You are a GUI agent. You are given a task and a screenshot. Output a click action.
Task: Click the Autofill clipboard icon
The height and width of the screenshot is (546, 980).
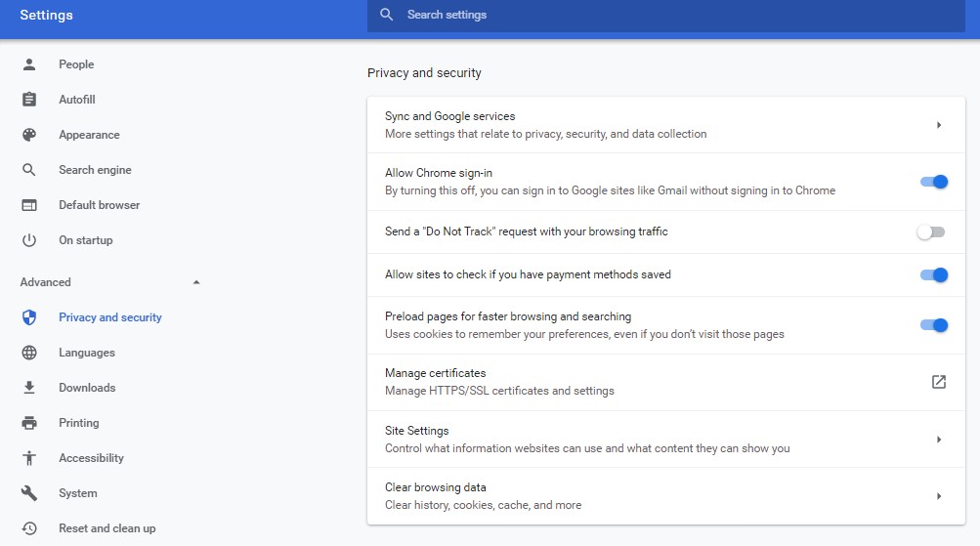pos(28,100)
